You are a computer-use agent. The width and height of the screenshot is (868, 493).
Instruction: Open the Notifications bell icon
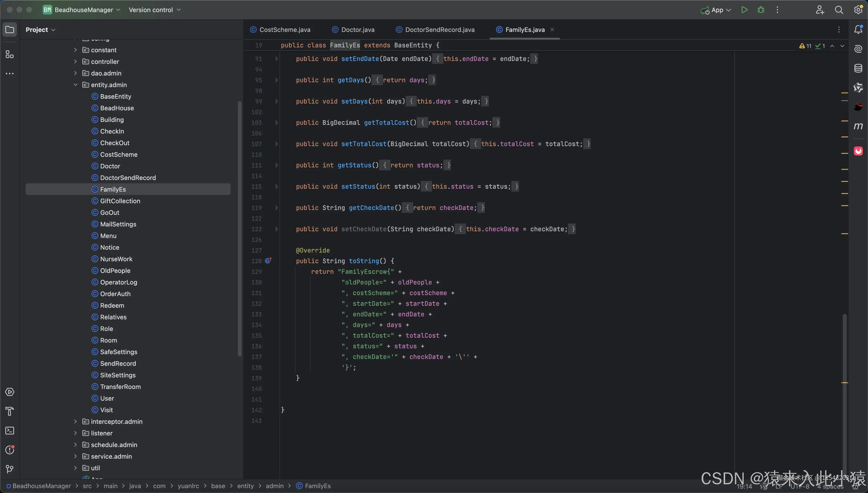(858, 30)
